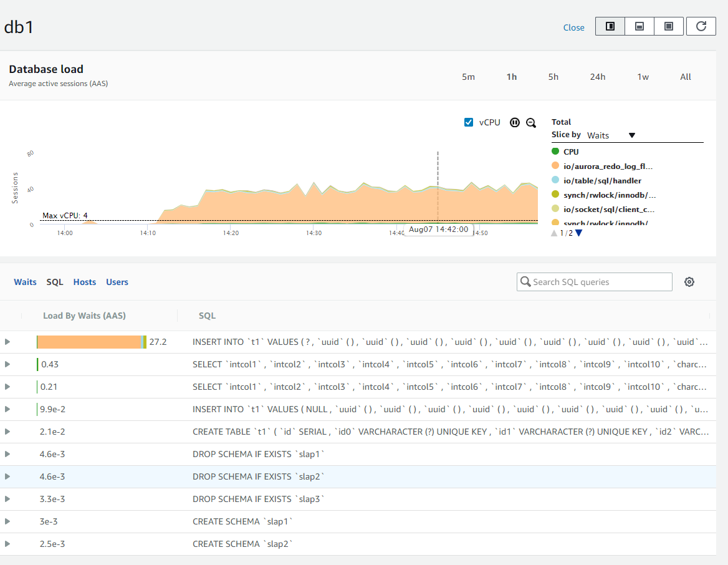Click the 27.2 load bar for INSERT

pyautogui.click(x=92, y=342)
